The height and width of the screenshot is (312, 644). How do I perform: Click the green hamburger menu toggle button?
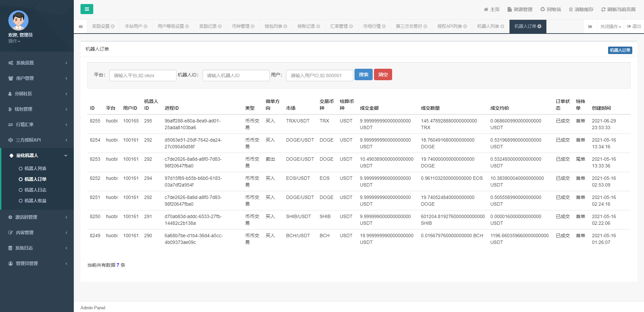pos(87,9)
